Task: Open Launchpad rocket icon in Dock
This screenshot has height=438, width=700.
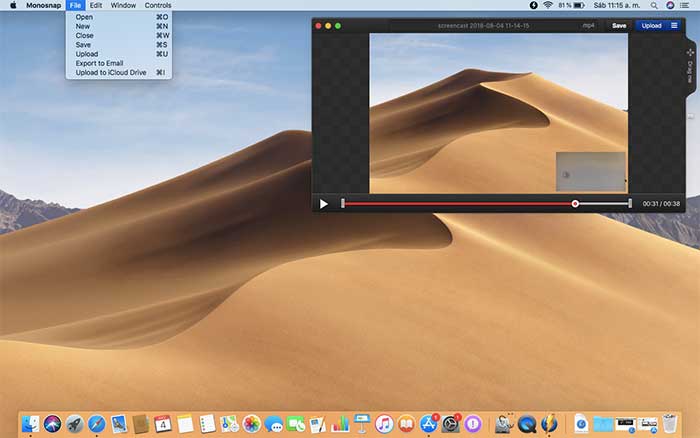Action: pos(75,424)
